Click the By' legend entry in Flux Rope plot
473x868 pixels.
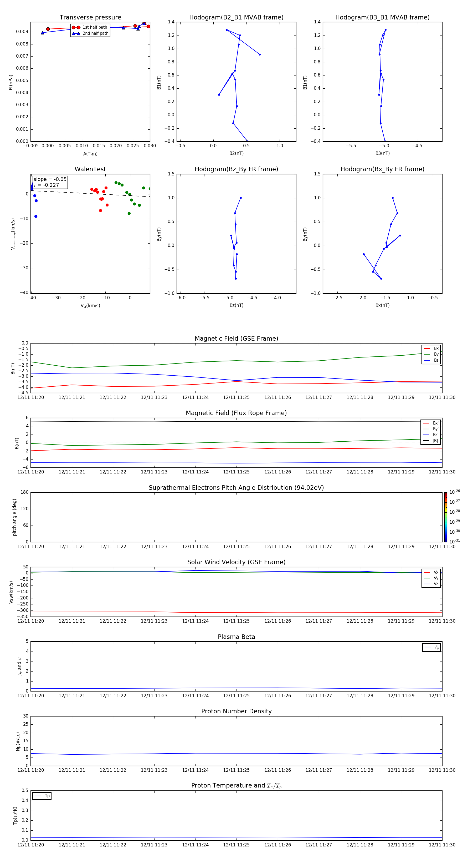click(x=431, y=429)
